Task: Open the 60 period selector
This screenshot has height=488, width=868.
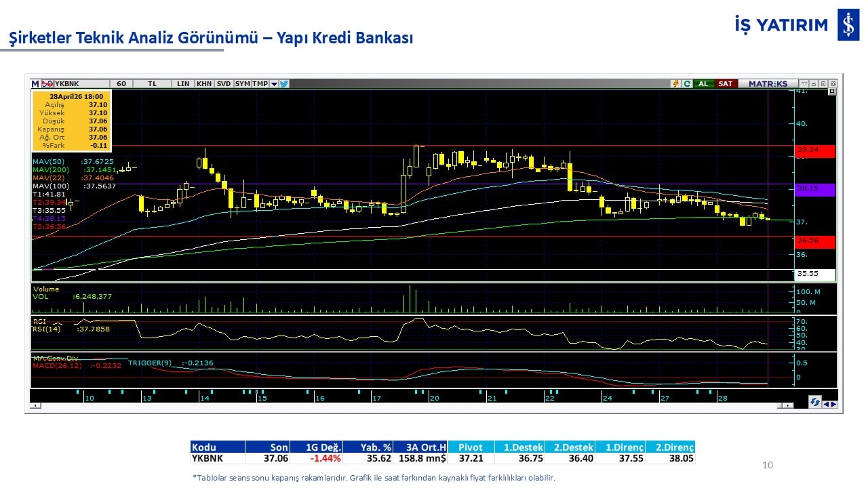Action: [x=121, y=84]
